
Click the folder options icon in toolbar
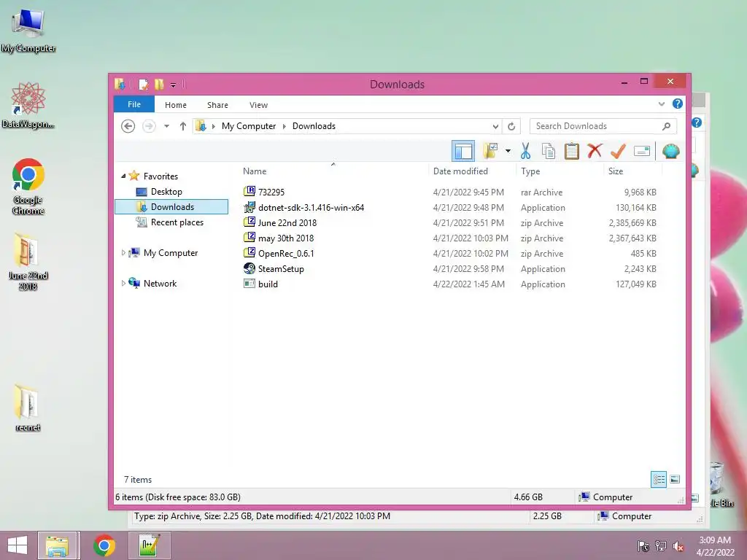490,151
